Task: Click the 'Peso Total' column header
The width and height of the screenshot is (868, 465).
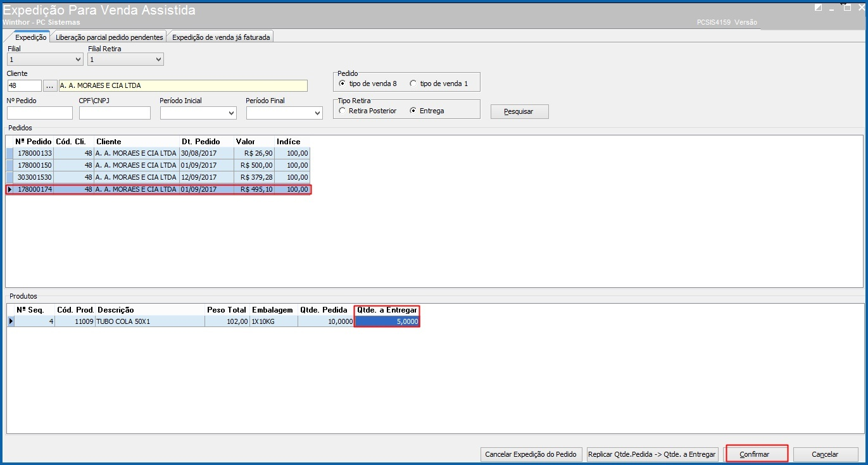Action: point(227,310)
